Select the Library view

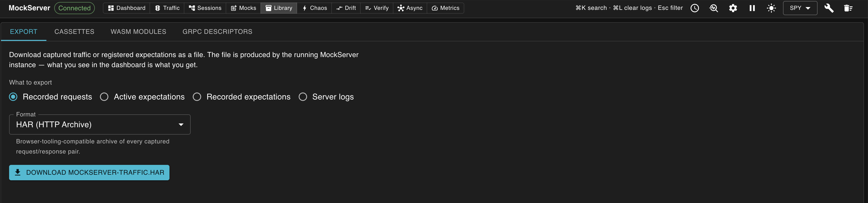coord(279,8)
